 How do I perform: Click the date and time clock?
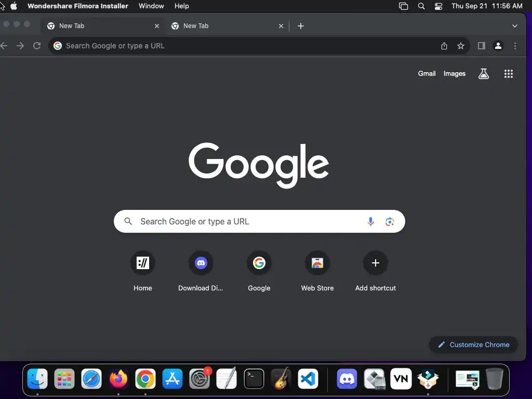pyautogui.click(x=486, y=6)
